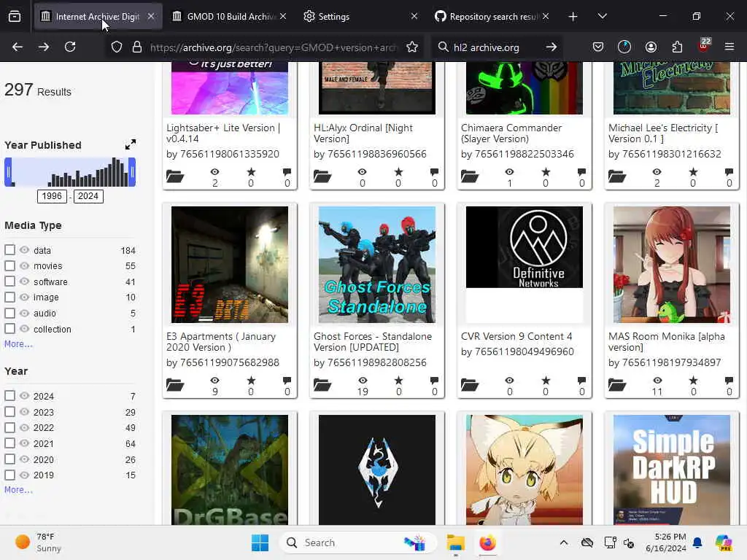Screen dimensions: 747x560
Task: Close GMOD 10 Build Archive tab
Action: click(283, 17)
